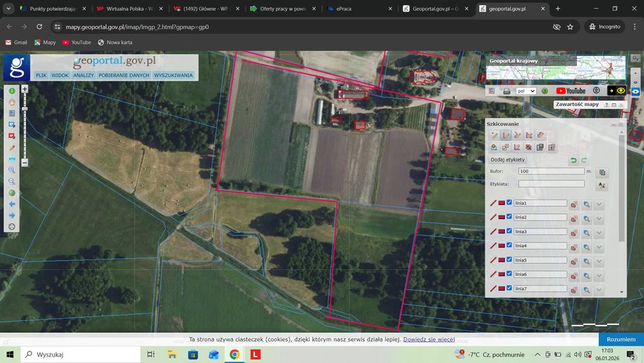Open the YouTube channel logo in map panel
Screen dimensions: 644x363
(571, 91)
